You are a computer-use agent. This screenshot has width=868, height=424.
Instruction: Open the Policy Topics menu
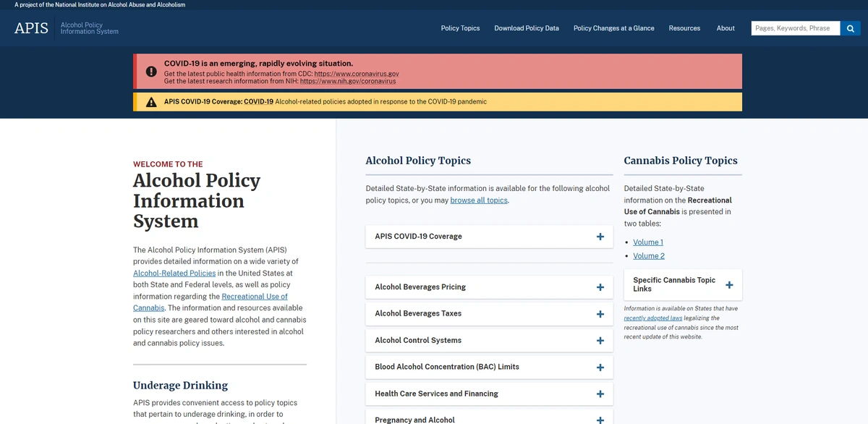pos(460,28)
